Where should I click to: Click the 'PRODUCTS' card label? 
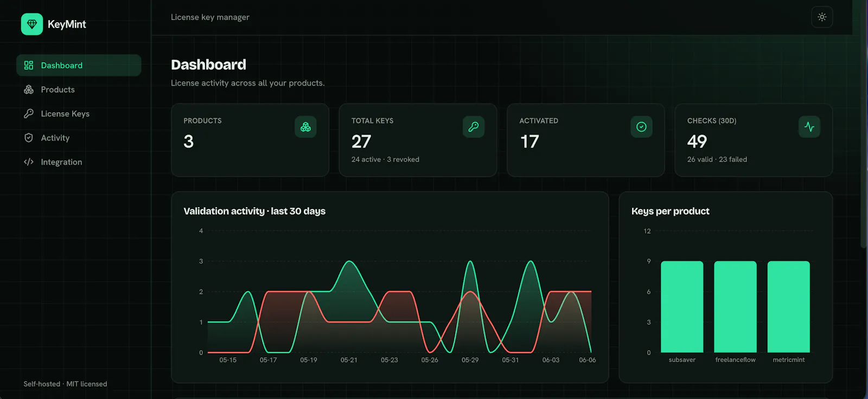pyautogui.click(x=202, y=121)
